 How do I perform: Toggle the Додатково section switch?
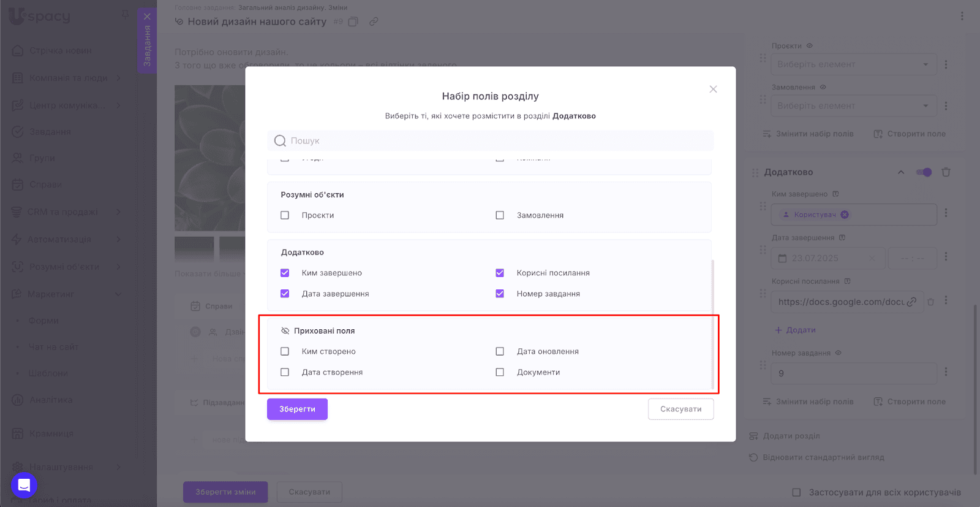pos(924,172)
